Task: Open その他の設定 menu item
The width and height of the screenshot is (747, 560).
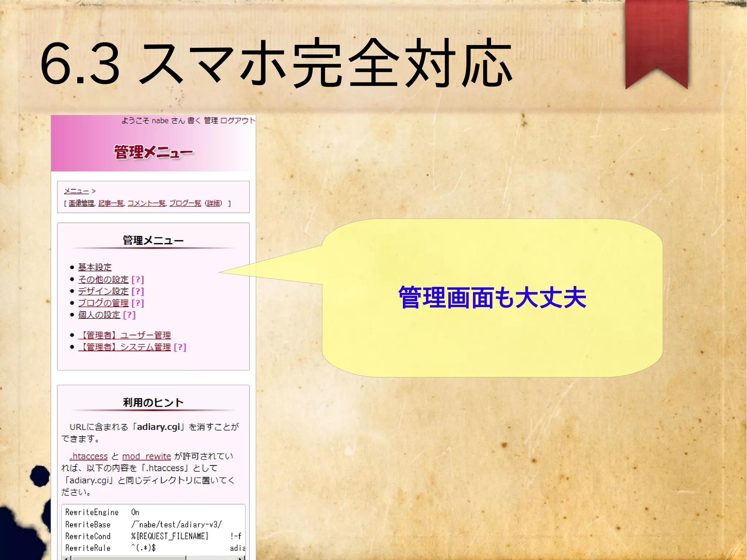Action: coord(103,279)
